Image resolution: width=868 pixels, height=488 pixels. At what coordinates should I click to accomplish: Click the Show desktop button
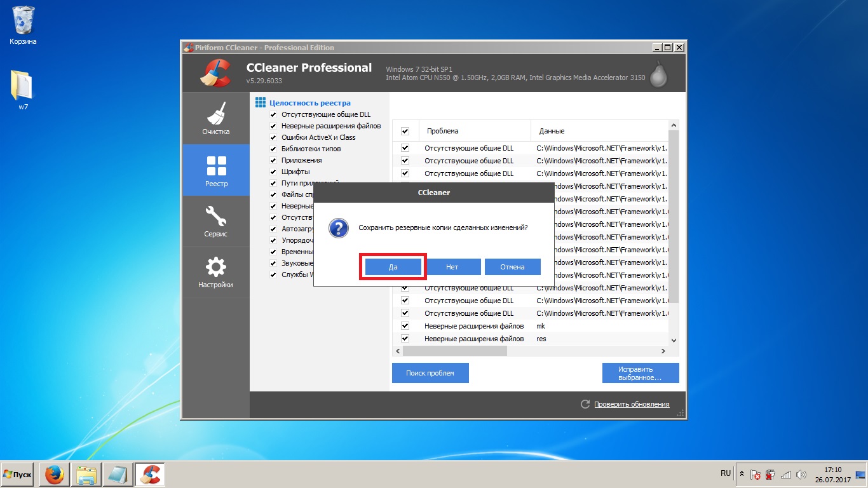point(861,475)
